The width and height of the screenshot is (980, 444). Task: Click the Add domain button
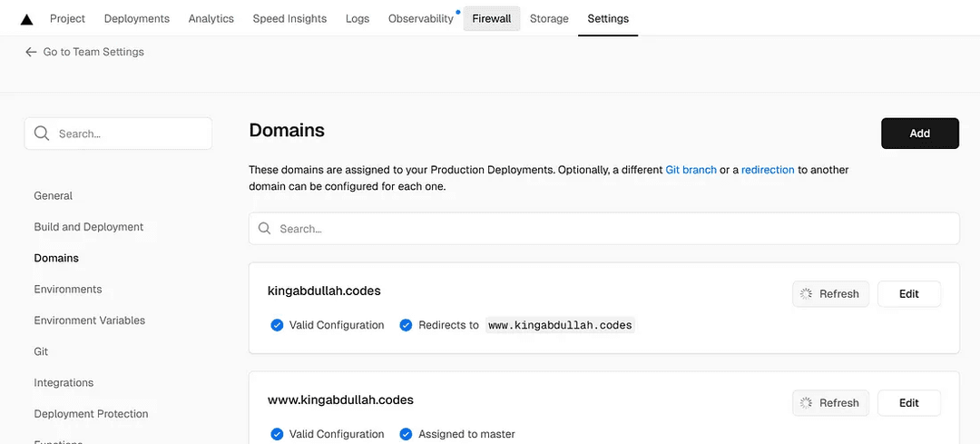coord(920,133)
